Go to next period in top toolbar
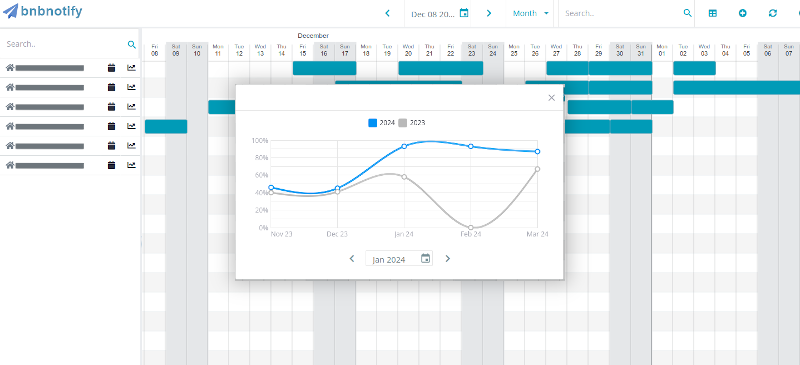The width and height of the screenshot is (800, 365). [489, 13]
